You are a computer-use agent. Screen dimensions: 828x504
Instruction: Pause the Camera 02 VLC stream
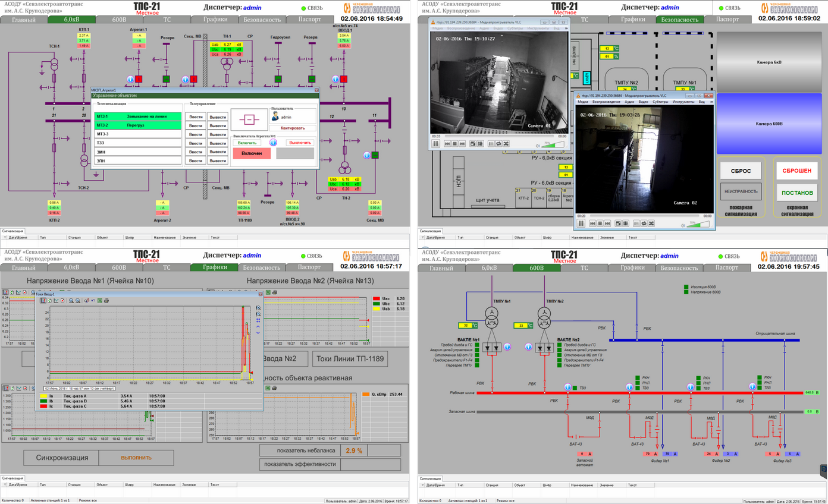[x=581, y=223]
